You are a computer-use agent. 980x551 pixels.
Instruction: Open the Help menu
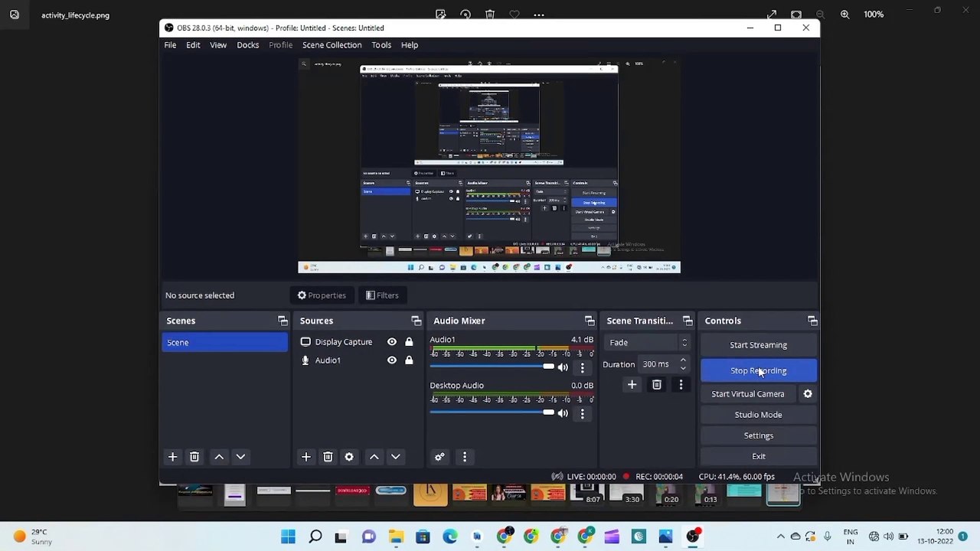point(410,45)
